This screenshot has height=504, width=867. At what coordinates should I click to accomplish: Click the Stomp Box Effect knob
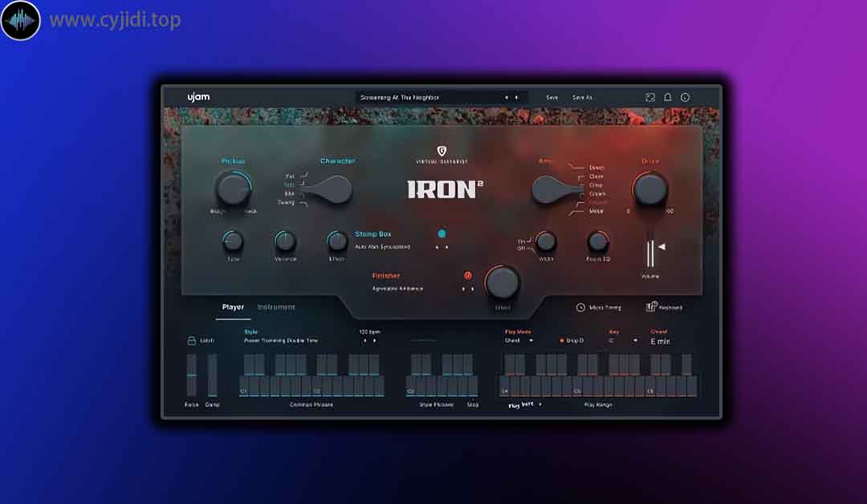[x=336, y=242]
